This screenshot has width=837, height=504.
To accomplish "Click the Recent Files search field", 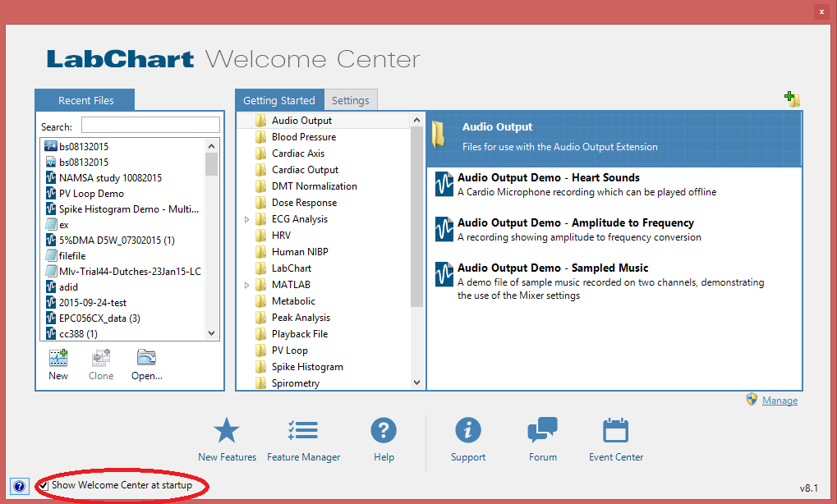I will click(150, 126).
